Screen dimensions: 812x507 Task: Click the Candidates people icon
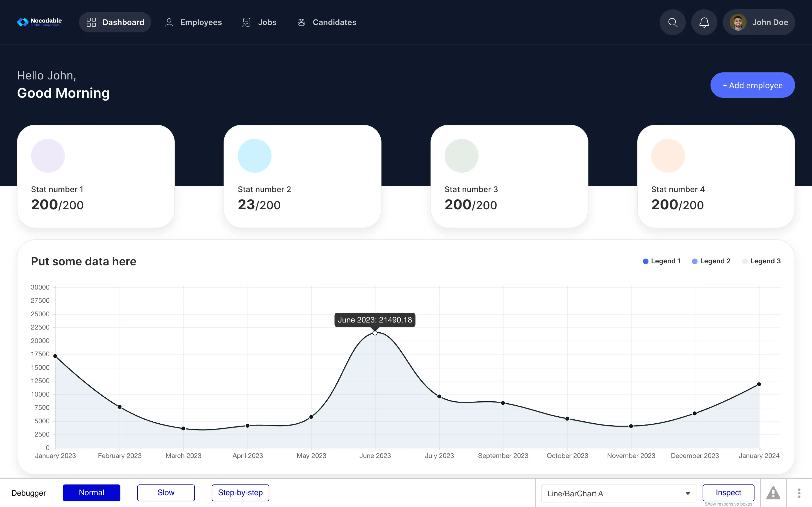(301, 22)
